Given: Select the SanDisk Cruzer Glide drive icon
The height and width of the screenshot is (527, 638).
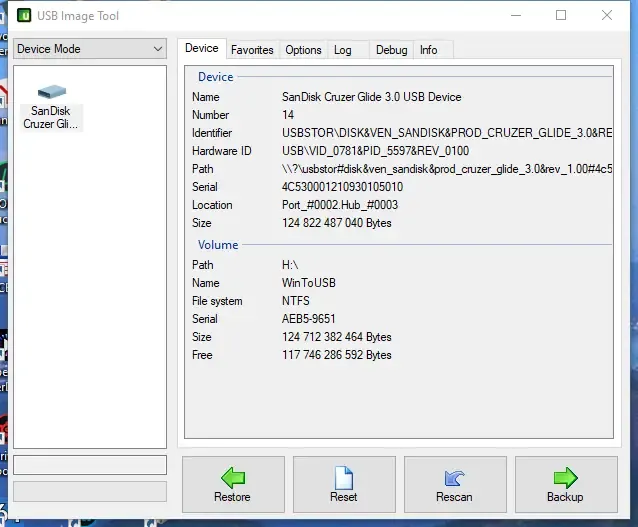Looking at the screenshot, I should (x=51, y=107).
